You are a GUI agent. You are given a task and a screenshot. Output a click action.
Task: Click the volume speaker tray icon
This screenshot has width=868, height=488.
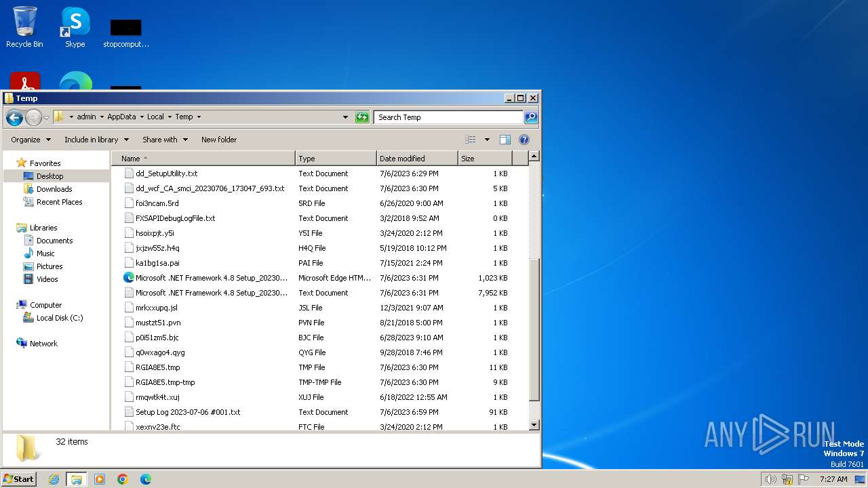point(770,479)
